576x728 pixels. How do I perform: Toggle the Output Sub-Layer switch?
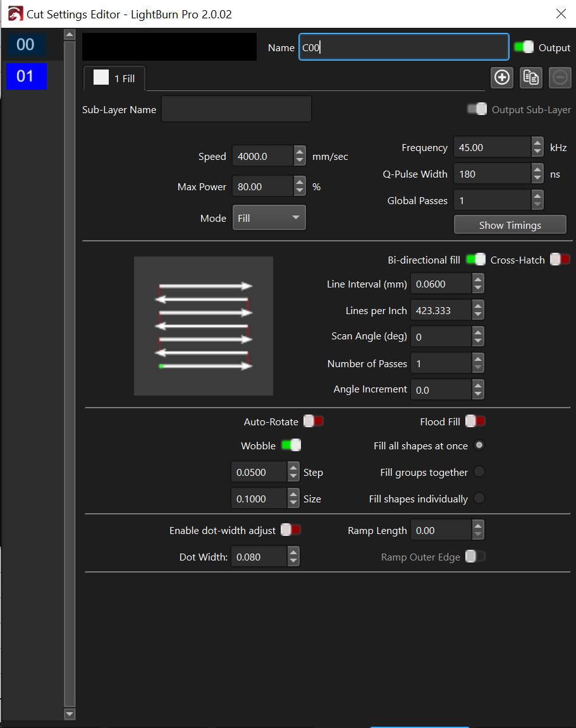[477, 109]
